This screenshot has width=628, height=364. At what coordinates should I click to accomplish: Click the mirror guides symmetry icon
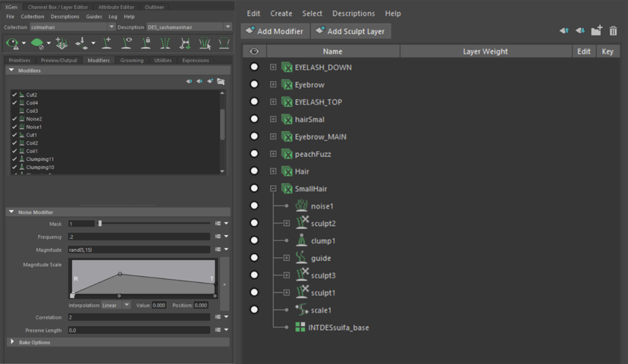[165, 43]
